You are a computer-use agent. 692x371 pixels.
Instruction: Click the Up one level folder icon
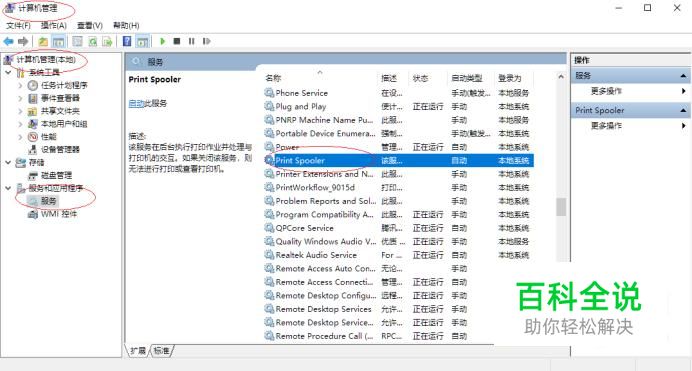[x=43, y=41]
